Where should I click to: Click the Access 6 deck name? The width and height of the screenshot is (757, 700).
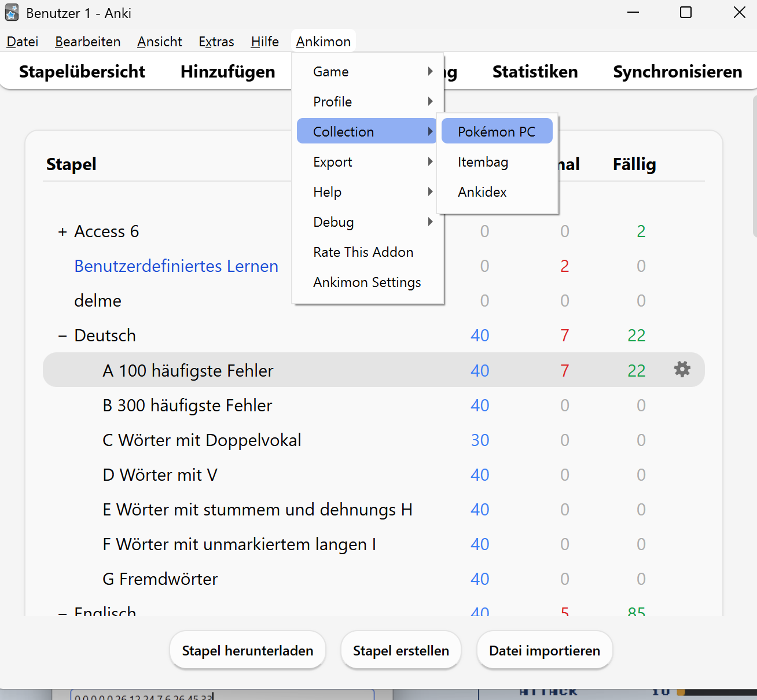click(107, 231)
